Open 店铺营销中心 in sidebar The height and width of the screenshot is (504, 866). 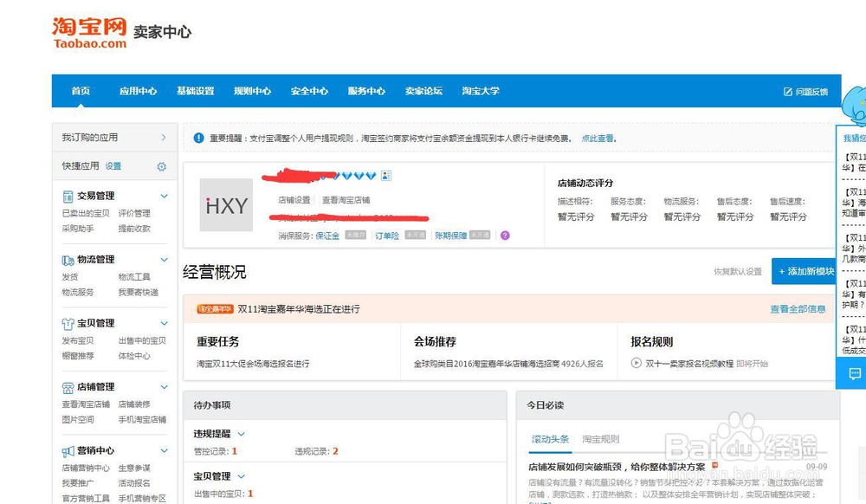pyautogui.click(x=86, y=468)
